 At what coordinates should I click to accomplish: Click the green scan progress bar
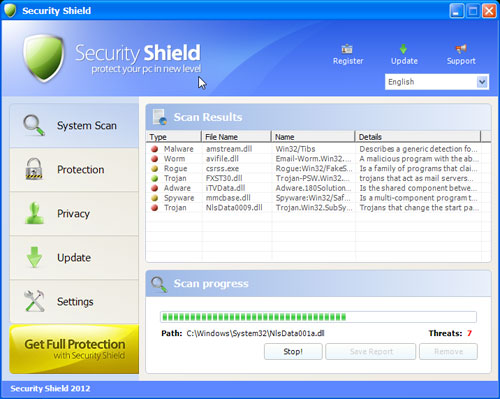[318, 317]
